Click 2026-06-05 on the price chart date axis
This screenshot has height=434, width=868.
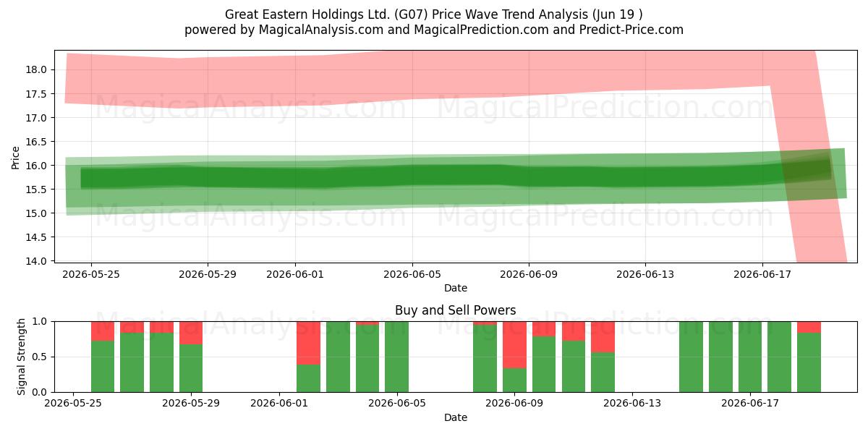tap(412, 275)
